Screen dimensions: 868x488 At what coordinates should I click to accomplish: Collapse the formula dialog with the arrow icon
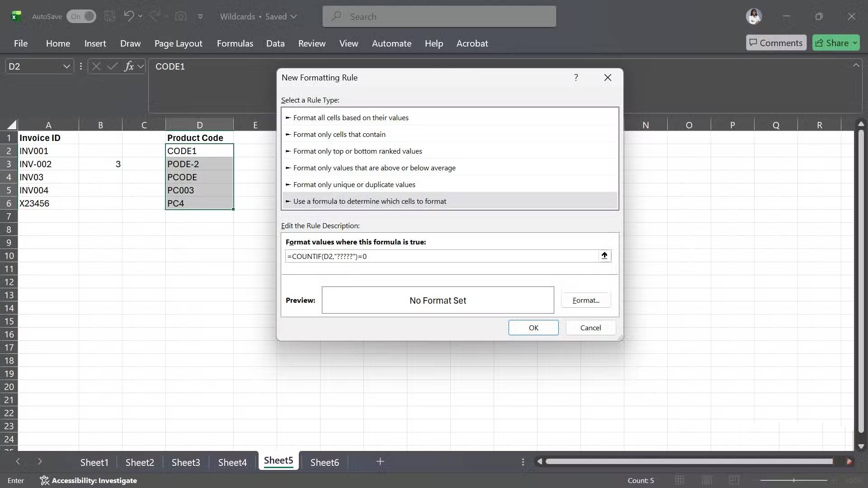point(604,256)
